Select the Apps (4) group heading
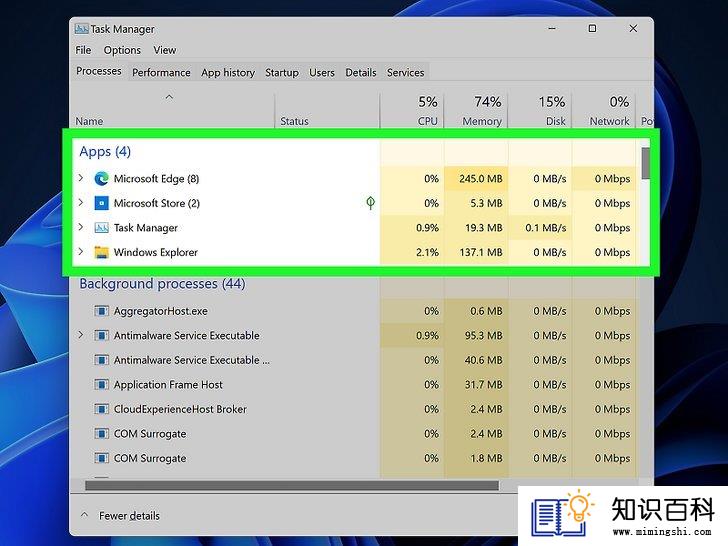This screenshot has width=728, height=546. 105,151
